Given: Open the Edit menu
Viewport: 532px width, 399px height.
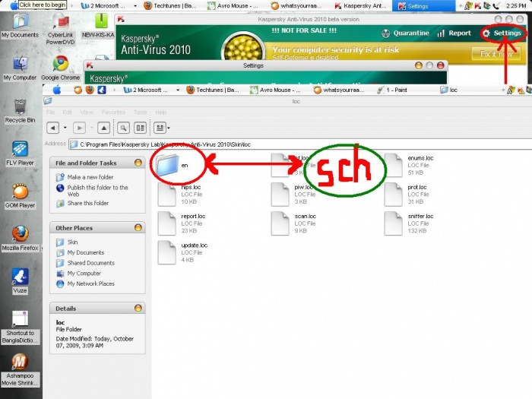Looking at the screenshot, I should (67, 112).
